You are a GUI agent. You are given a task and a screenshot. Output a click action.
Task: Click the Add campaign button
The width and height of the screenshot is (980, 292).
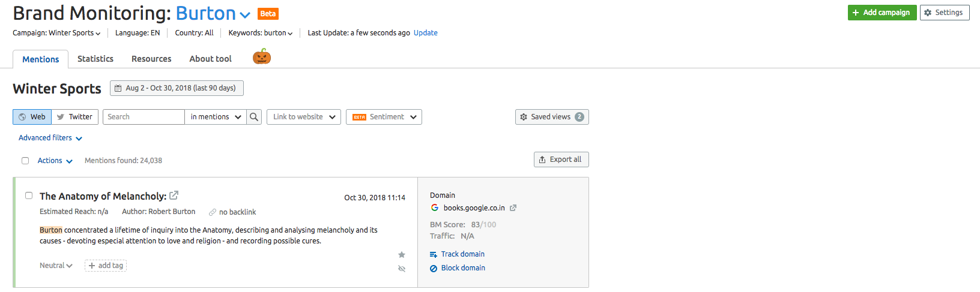[882, 13]
